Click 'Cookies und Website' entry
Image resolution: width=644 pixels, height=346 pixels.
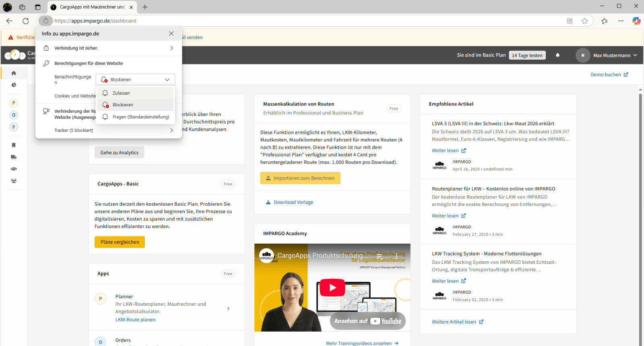click(x=75, y=96)
